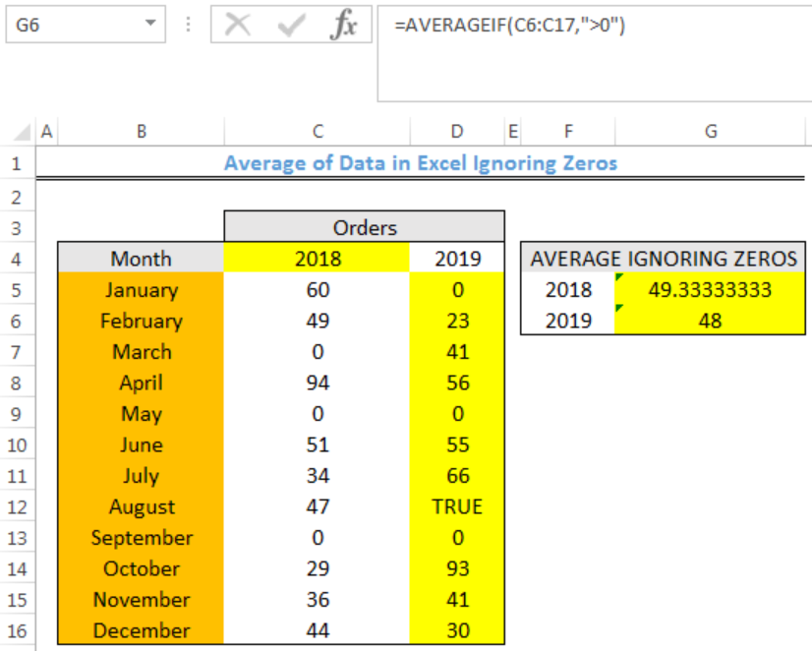Click the '2019' label in the average table

[x=568, y=320]
